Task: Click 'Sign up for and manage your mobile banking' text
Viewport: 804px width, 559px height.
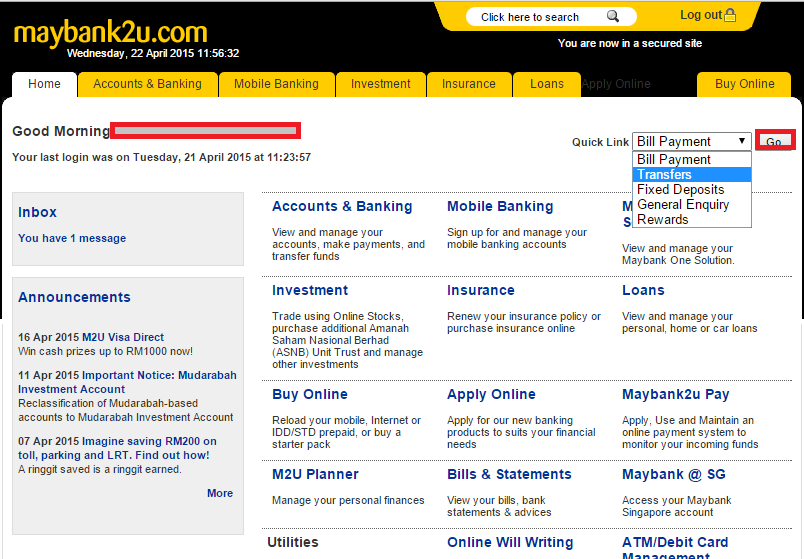Action: 517,238
